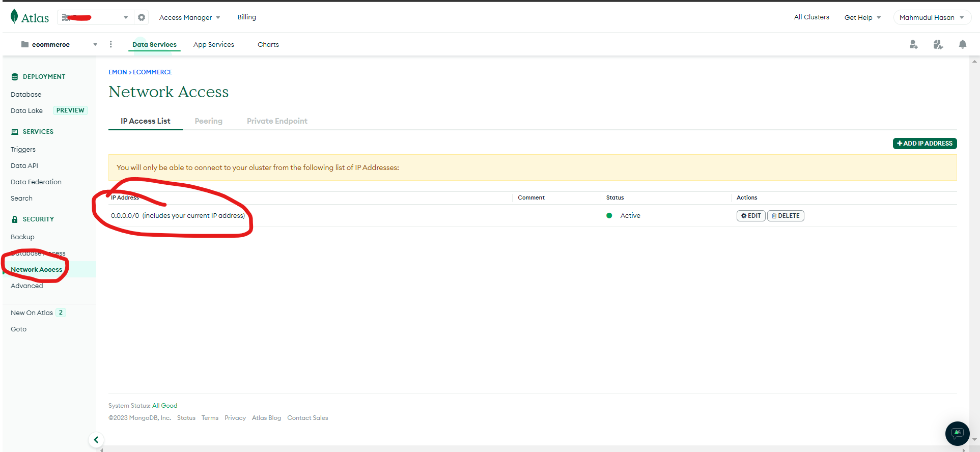Viewport: 980px width, 452px height.
Task: Delete the 0.0.0.0/0 IP entry
Action: click(x=786, y=216)
